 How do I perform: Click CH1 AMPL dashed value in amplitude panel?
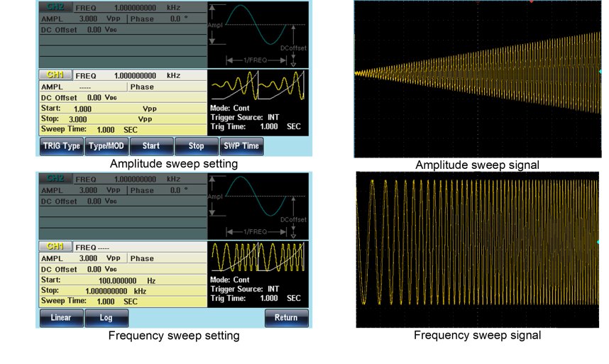click(x=85, y=88)
